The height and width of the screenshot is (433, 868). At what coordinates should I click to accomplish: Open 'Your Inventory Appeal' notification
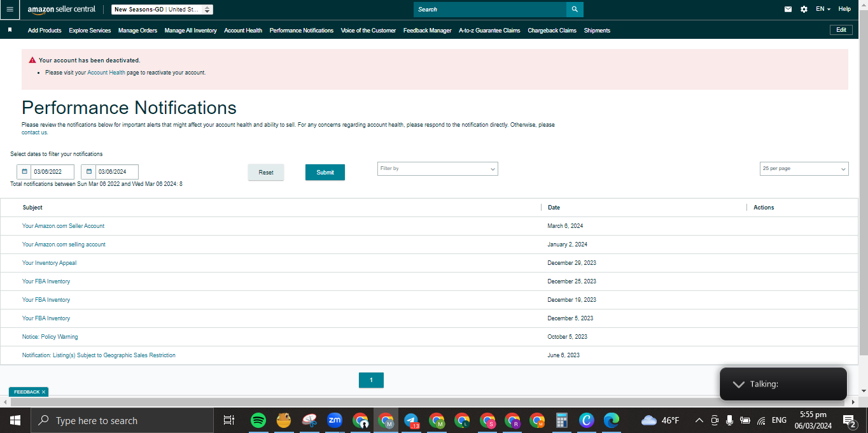click(49, 263)
